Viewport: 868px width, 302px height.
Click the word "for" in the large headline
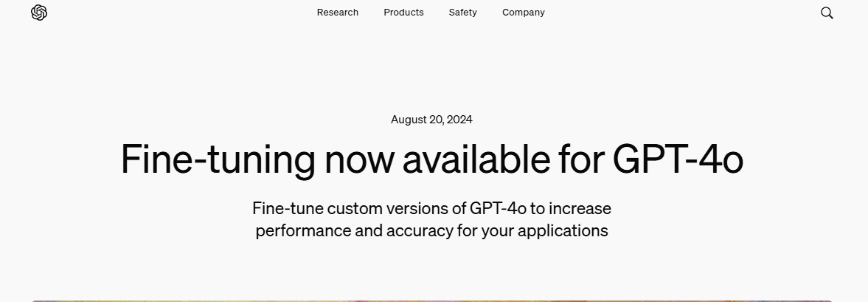pos(582,159)
